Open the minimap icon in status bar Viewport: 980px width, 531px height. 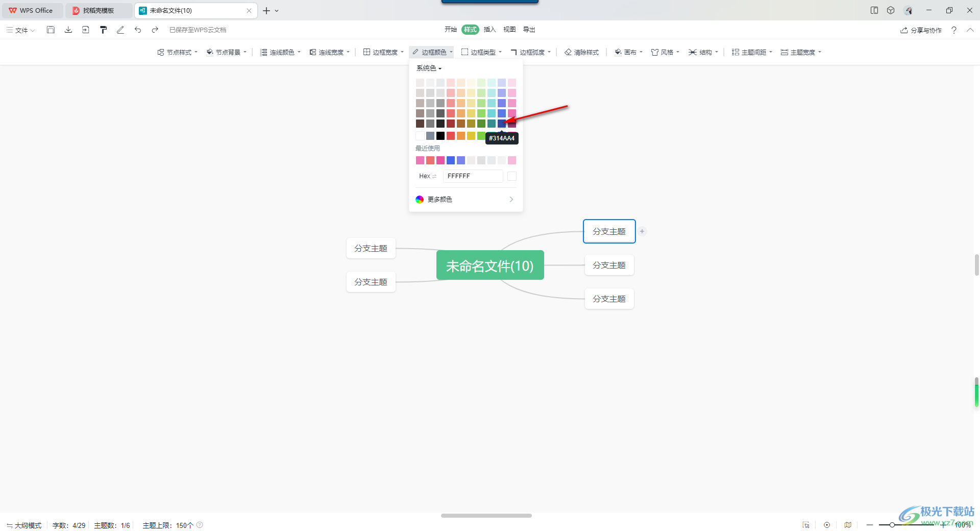tap(848, 525)
